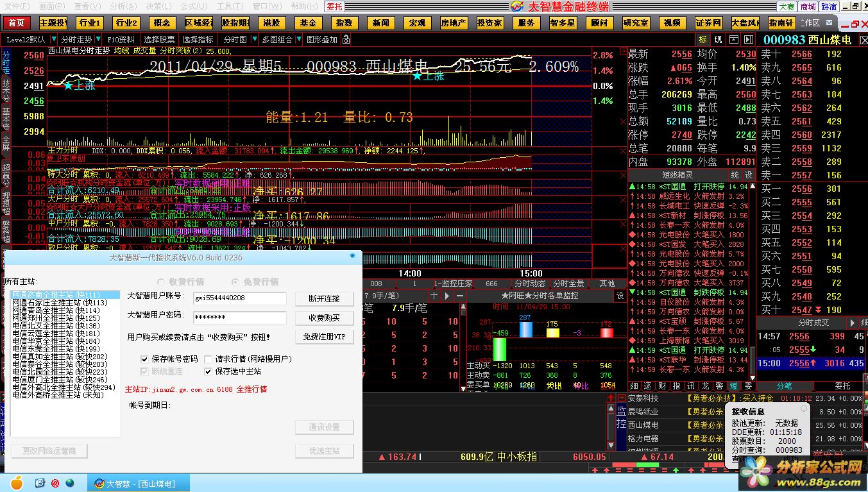Click 收费购买 button
Screen dimensions: 868x492
point(325,318)
